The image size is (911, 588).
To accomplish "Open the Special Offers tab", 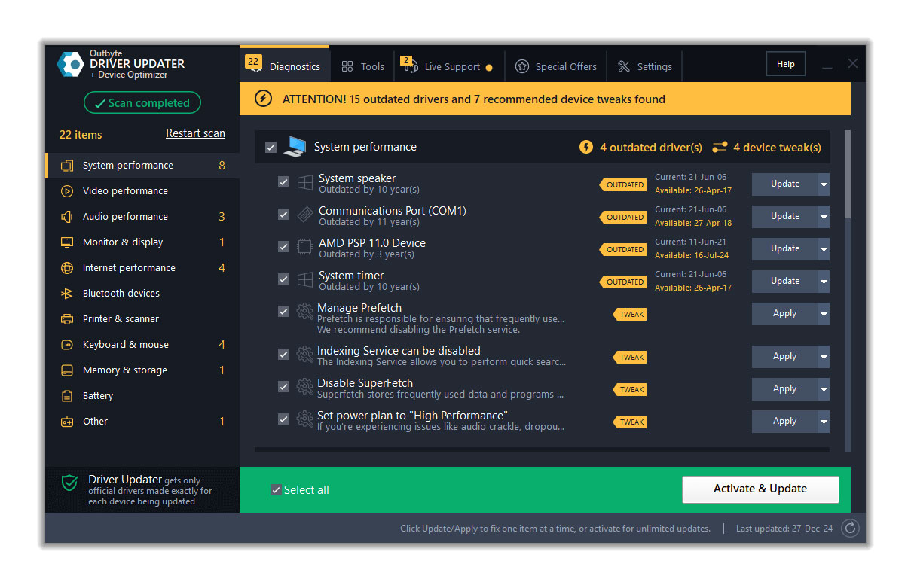I will [556, 66].
